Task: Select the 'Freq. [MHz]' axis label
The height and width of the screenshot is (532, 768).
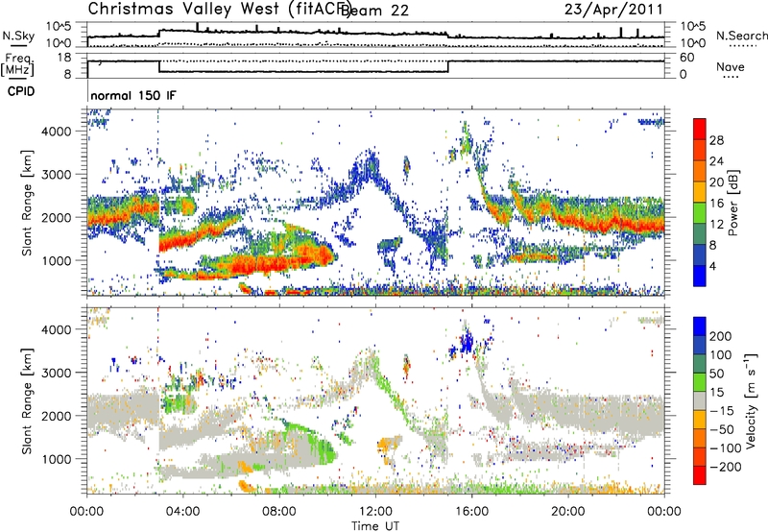Action: pyautogui.click(x=17, y=64)
